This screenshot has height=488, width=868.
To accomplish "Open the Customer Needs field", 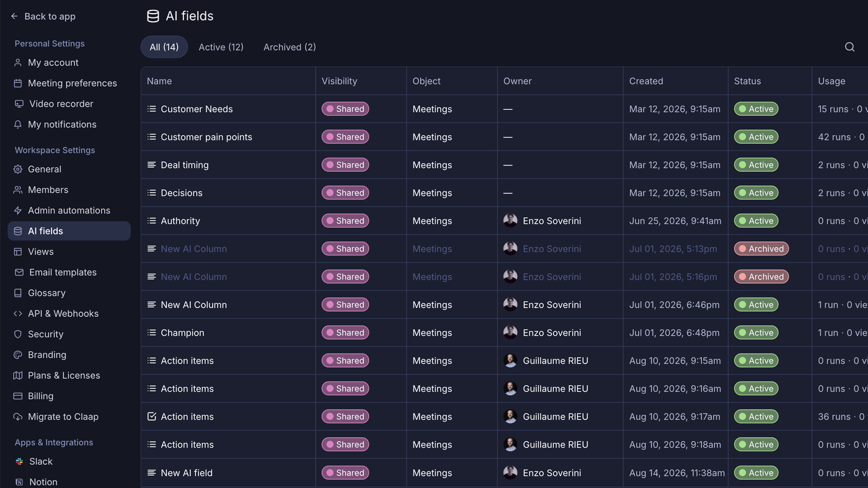I will [197, 109].
